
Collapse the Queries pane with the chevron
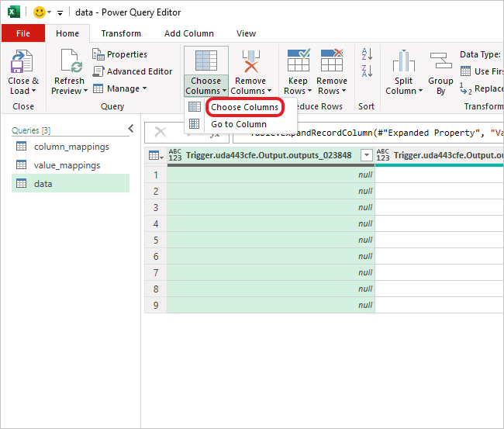click(x=131, y=129)
